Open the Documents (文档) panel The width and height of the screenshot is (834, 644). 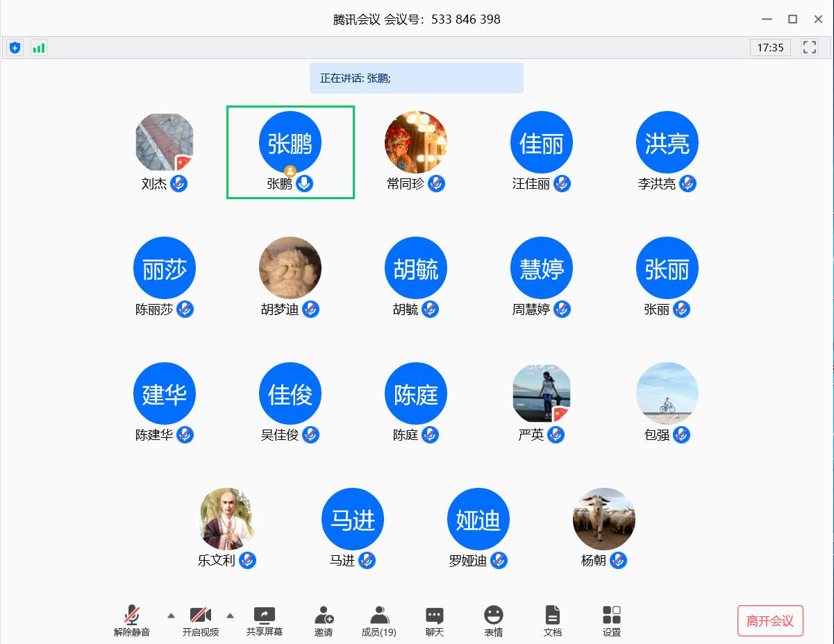[552, 620]
